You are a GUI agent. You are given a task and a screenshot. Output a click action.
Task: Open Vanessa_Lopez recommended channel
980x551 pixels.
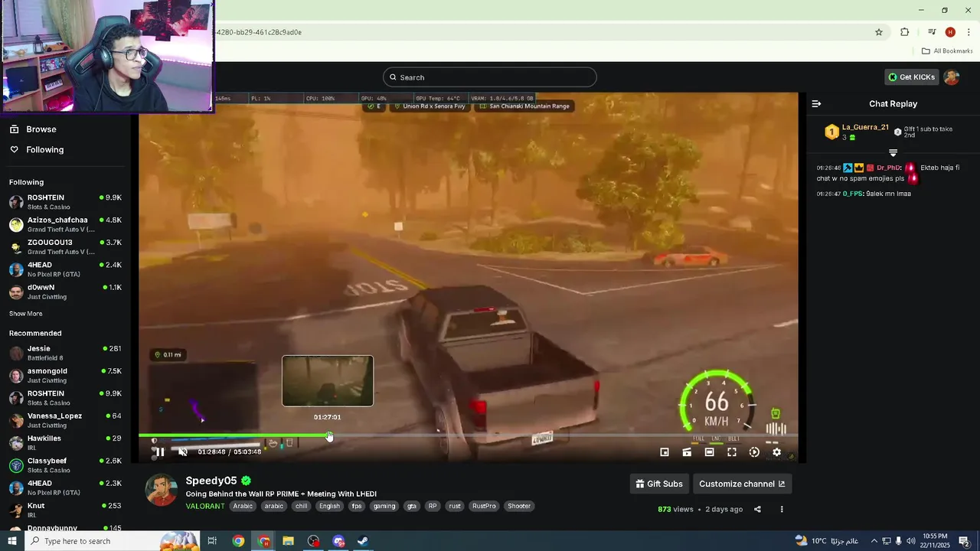65,420
